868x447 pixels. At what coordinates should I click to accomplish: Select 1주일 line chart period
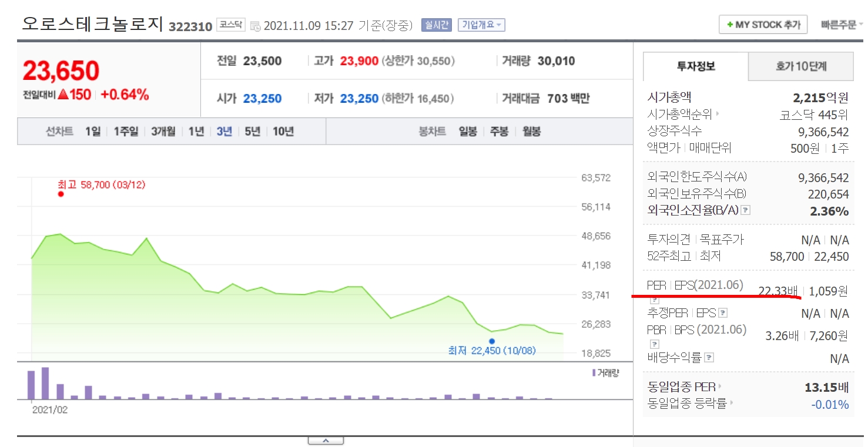126,132
